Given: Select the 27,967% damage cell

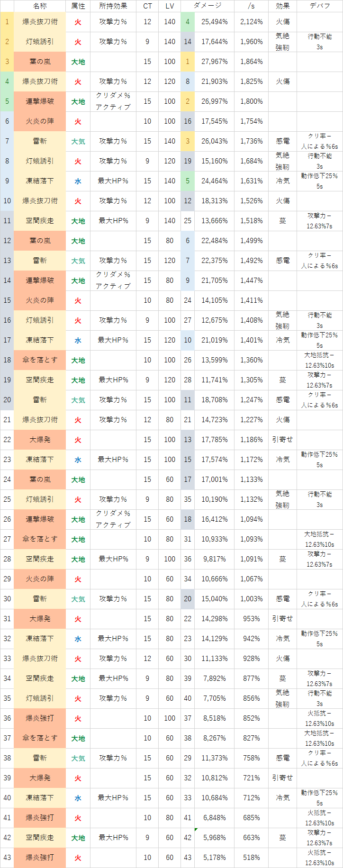Looking at the screenshot, I should (214, 62).
